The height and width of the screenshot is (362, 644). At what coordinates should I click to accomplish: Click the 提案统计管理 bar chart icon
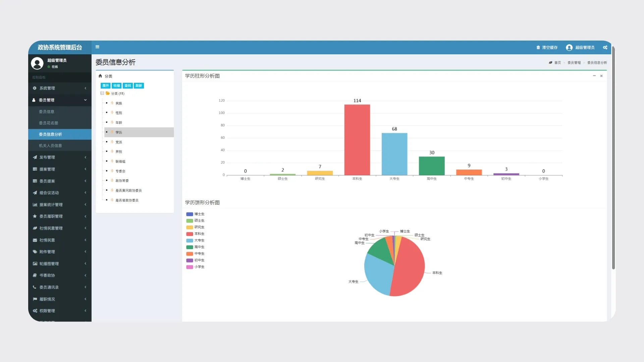(x=35, y=204)
